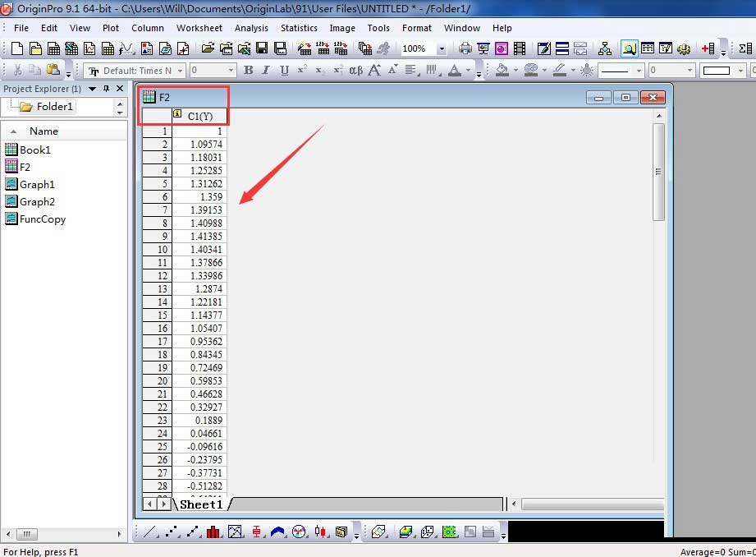
Task: Toggle auto-hide pin on Project Explorer
Action: point(106,89)
